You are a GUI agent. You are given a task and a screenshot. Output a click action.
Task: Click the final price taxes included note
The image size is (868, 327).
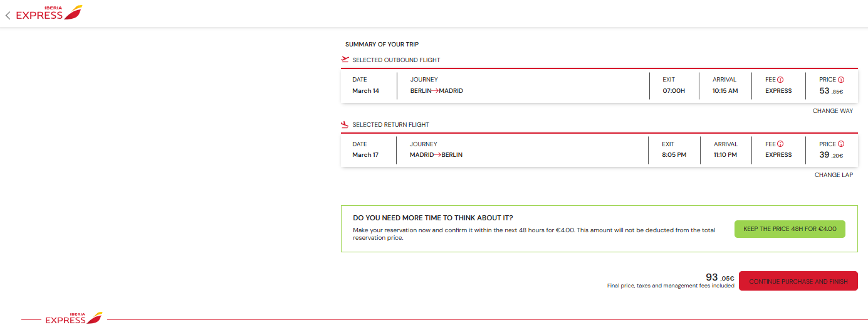(x=671, y=286)
